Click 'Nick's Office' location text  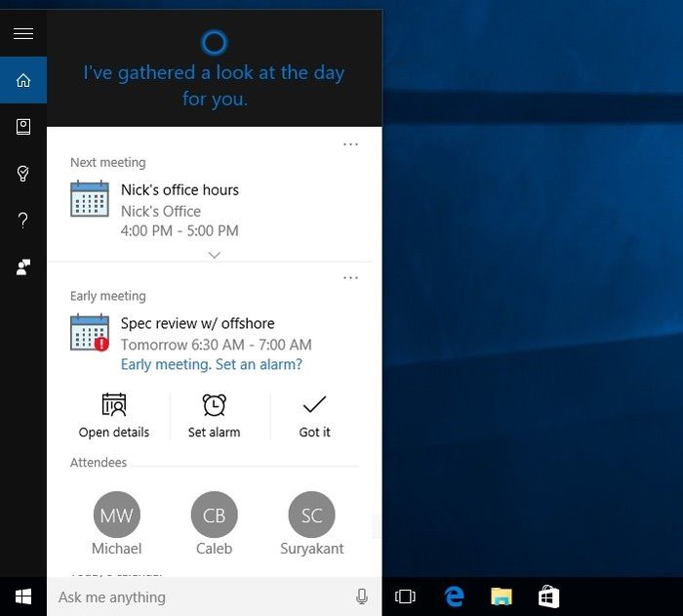(161, 212)
